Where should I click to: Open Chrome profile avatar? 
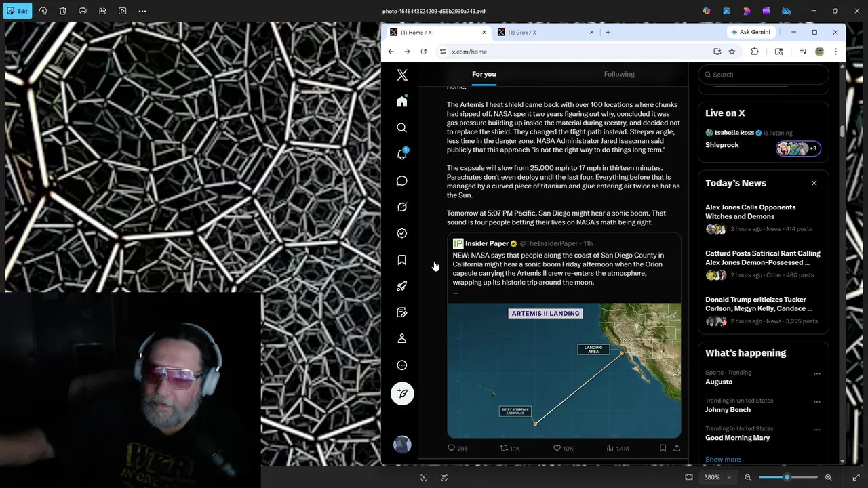tap(819, 52)
